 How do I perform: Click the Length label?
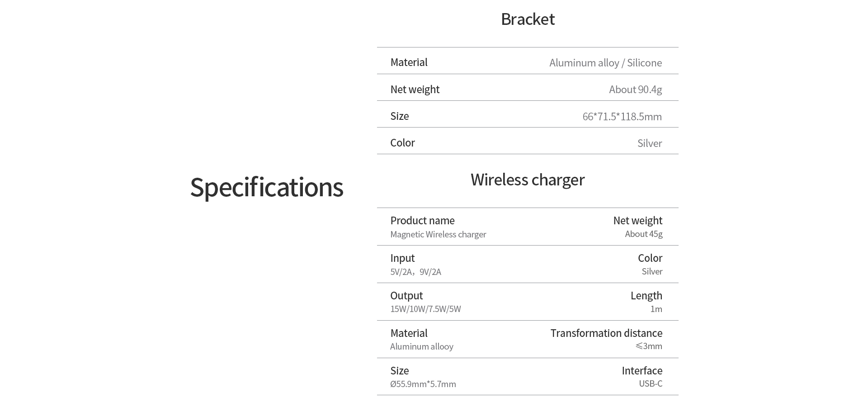(646, 296)
